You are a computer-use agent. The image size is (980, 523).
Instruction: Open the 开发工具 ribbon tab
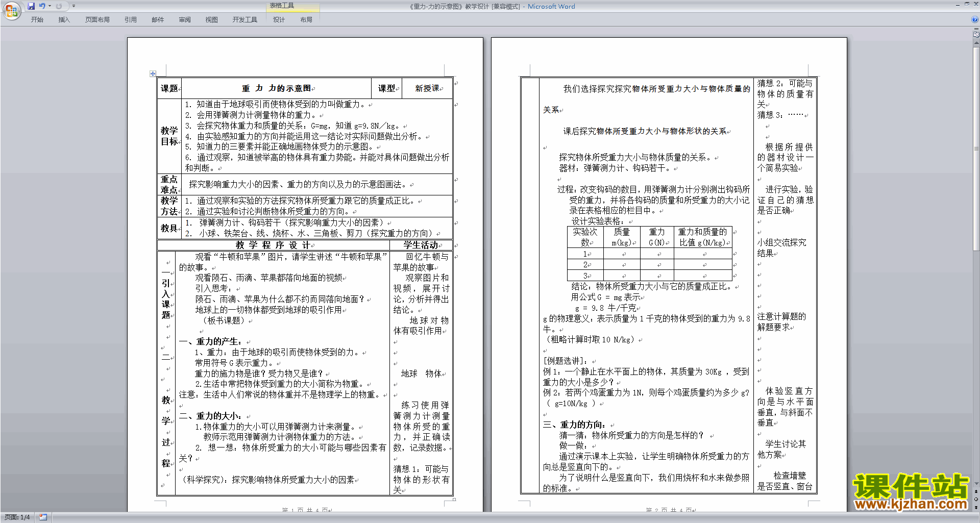(x=245, y=19)
